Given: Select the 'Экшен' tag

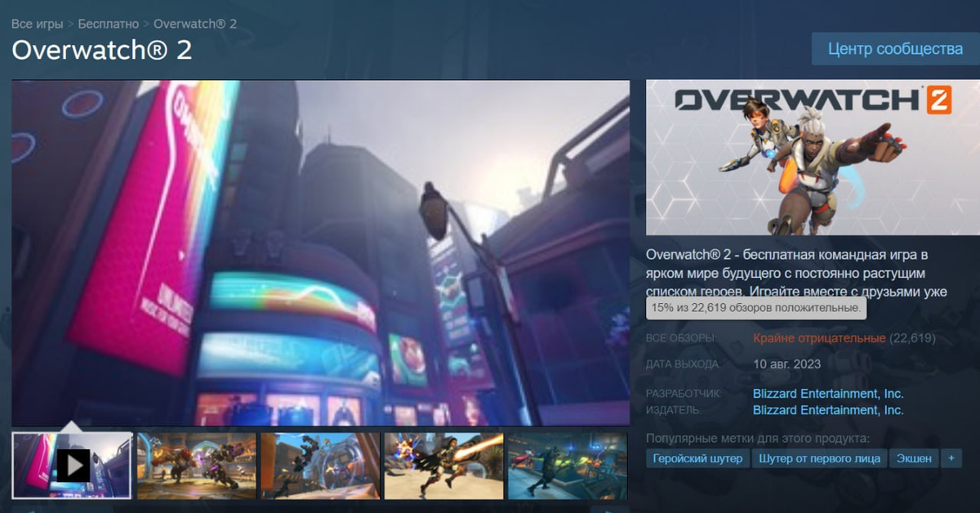Looking at the screenshot, I should pyautogui.click(x=913, y=458).
